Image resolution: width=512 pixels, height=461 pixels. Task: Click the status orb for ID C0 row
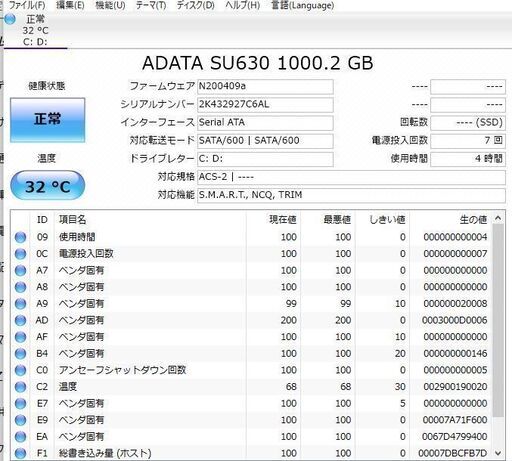pyautogui.click(x=20, y=370)
